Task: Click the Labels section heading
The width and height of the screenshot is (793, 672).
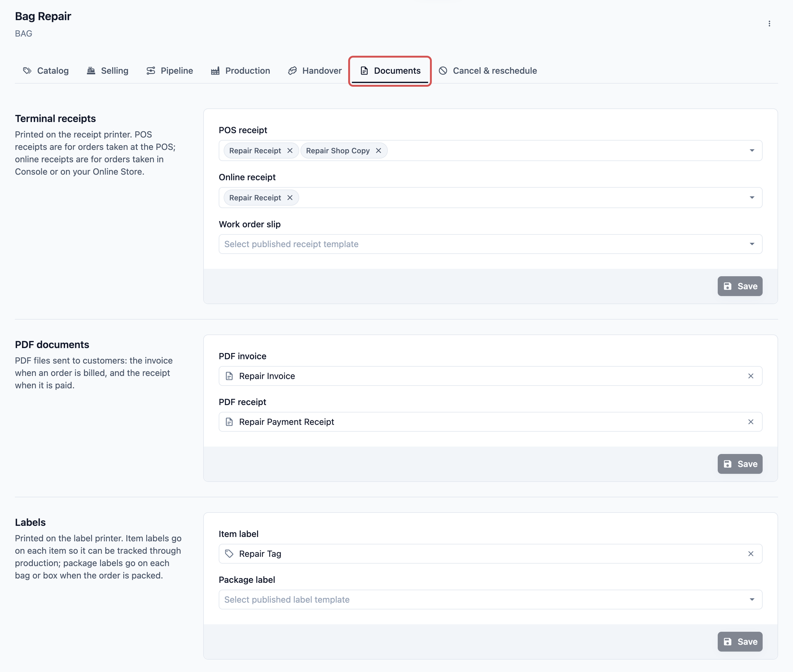Action: click(x=30, y=522)
